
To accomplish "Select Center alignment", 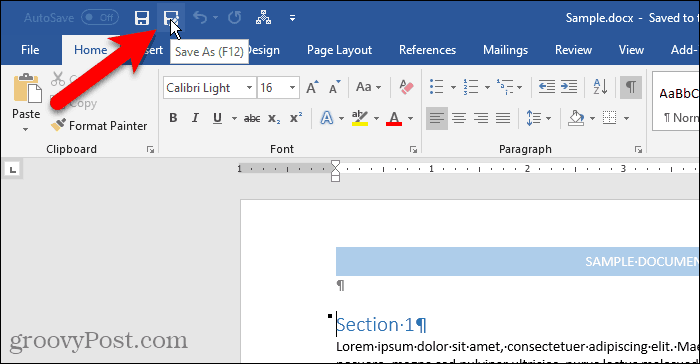I will 459,118.
